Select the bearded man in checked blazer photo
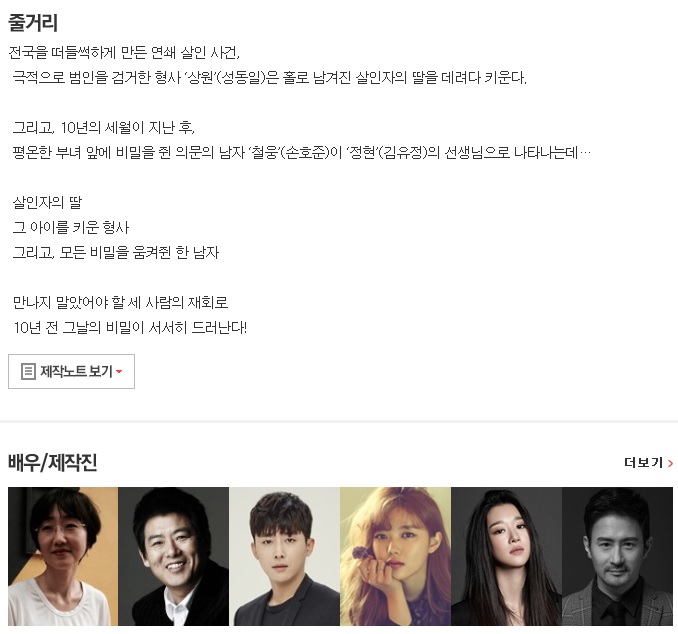The height and width of the screenshot is (634, 678). [617, 556]
